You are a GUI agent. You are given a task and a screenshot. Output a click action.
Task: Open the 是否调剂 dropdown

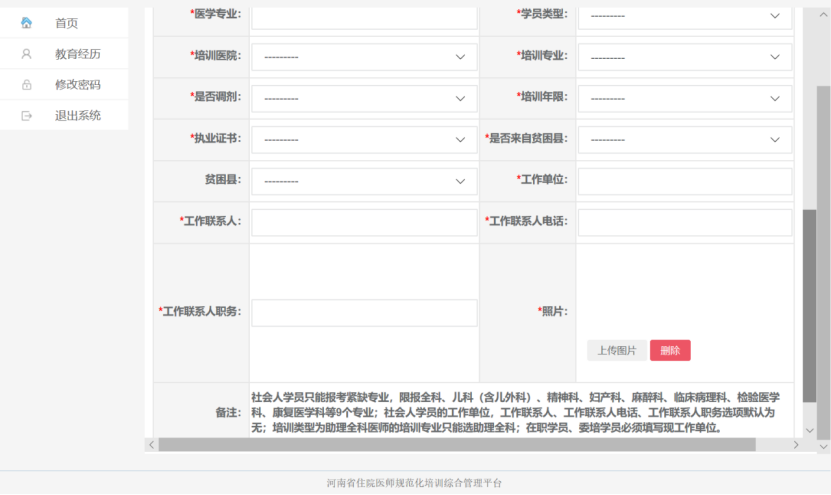[364, 99]
